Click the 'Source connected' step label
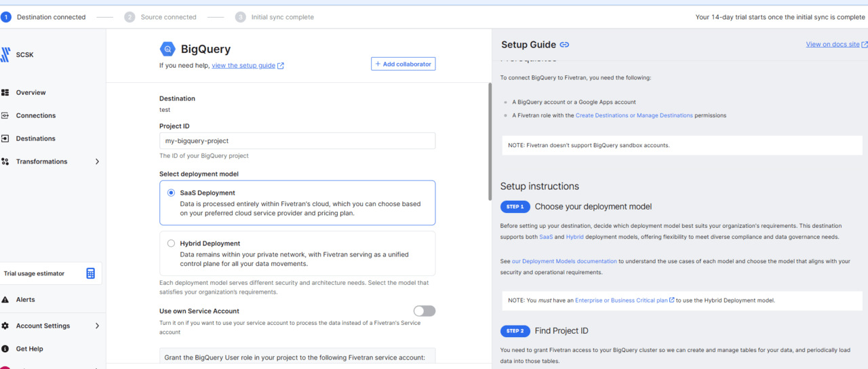Viewport: 868px width, 369px height. [x=168, y=17]
